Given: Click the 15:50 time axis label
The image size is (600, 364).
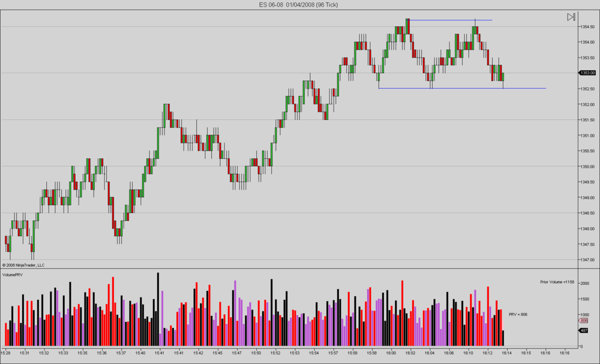Looking at the screenshot, I should [256, 353].
